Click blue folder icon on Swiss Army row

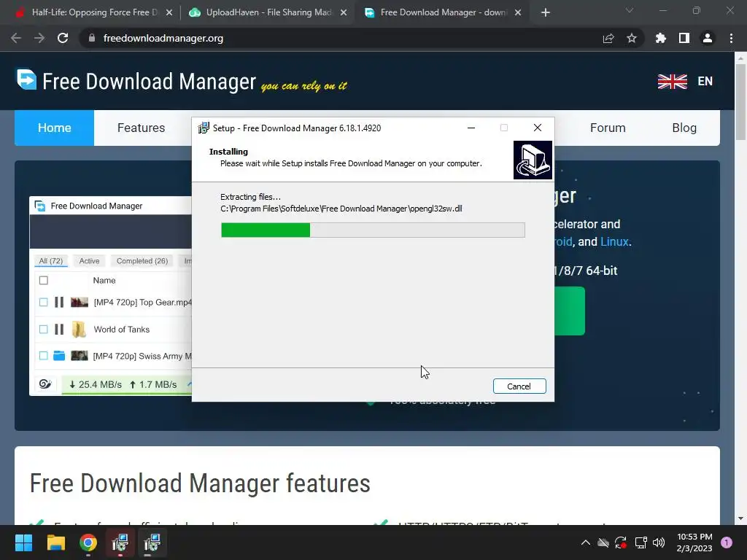(x=59, y=356)
